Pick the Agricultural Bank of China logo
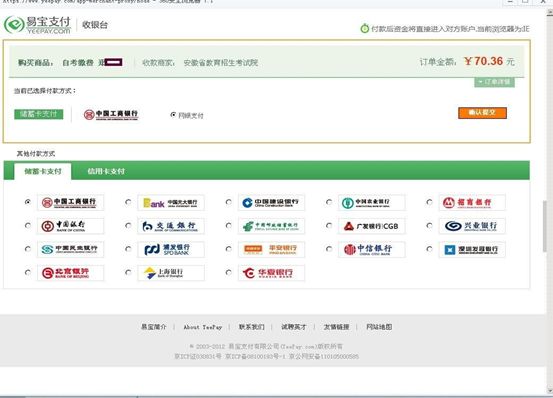The image size is (553, 398). tap(371, 202)
